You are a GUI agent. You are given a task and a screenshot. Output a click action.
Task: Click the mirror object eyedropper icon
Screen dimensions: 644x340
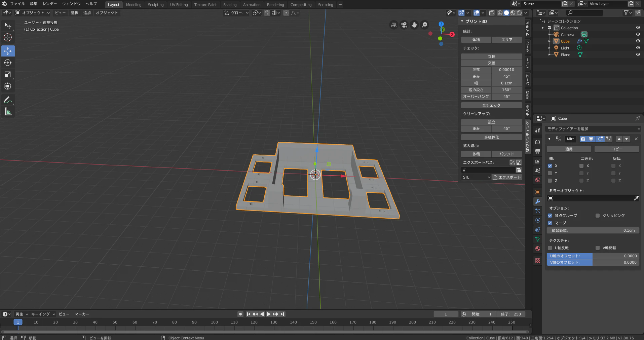[636, 198]
